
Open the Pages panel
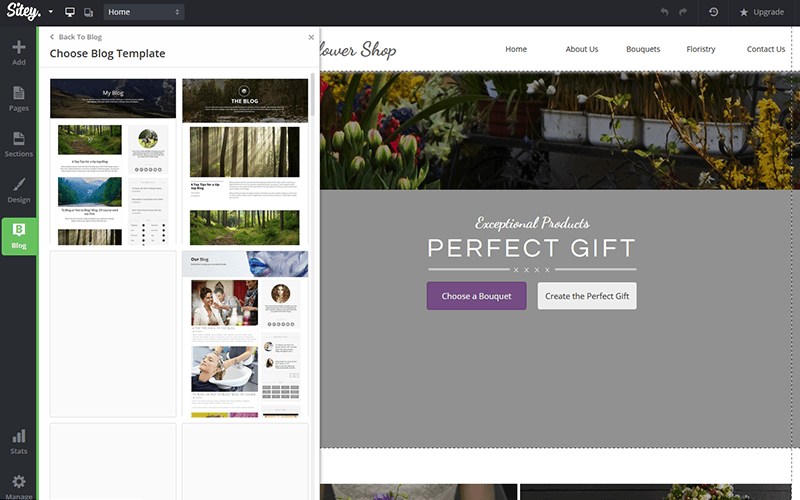[x=19, y=98]
